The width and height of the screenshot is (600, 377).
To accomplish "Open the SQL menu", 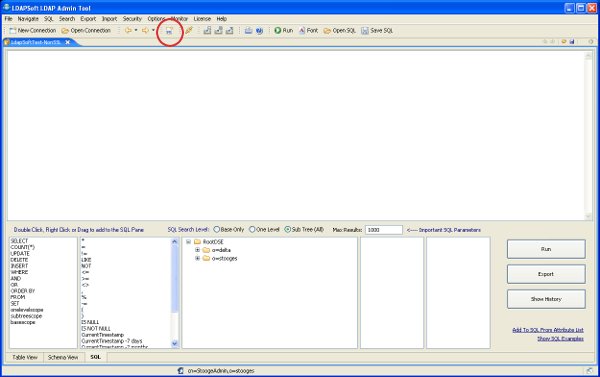I will pos(49,19).
